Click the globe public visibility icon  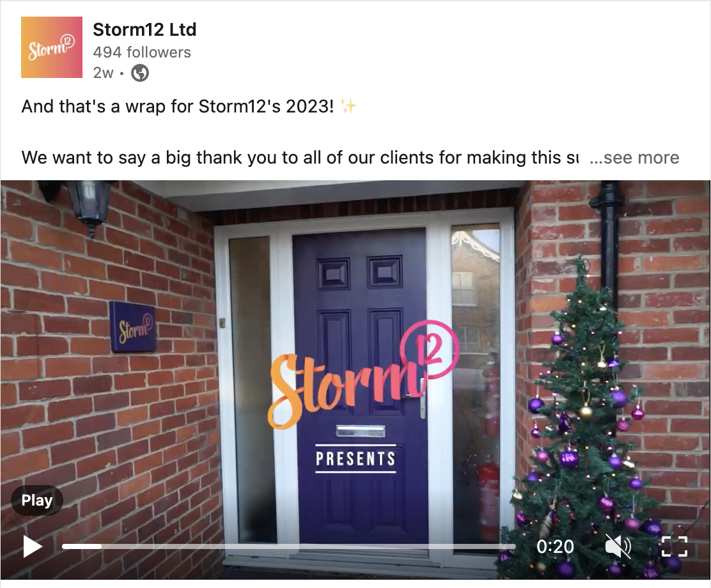140,73
